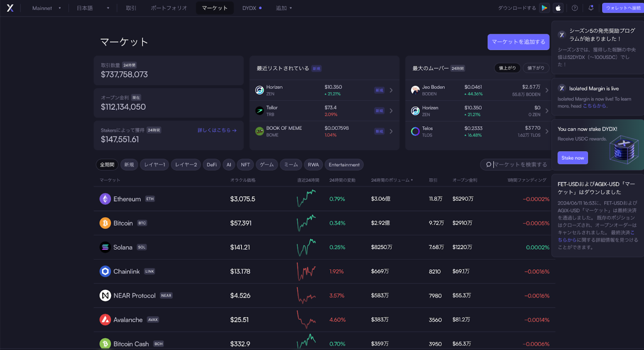This screenshot has height=350, width=644.
Task: Select the 全期間 filter chip
Action: click(107, 165)
